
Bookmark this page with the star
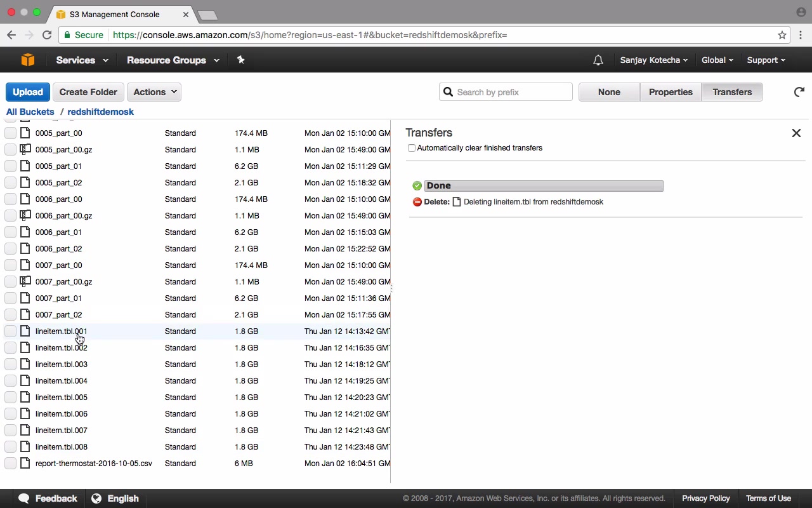782,35
